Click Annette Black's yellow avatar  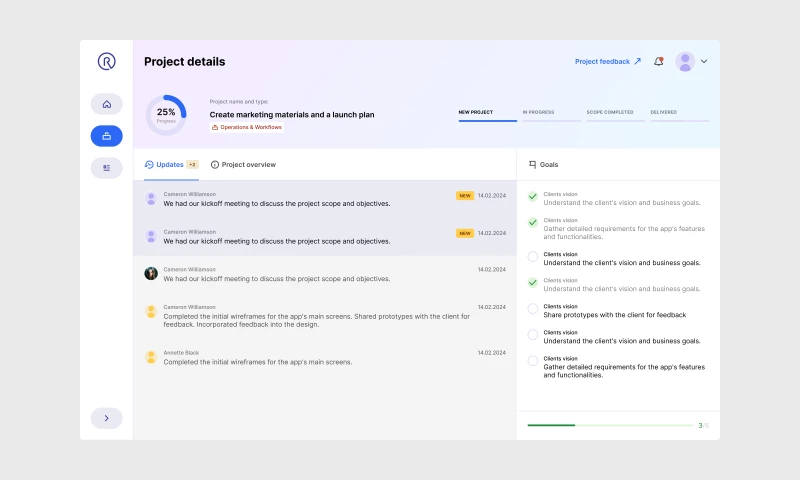(x=151, y=357)
